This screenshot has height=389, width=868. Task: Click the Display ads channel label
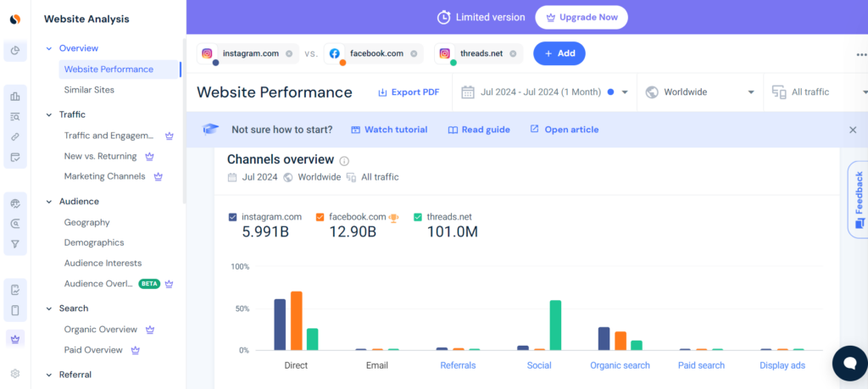click(782, 365)
